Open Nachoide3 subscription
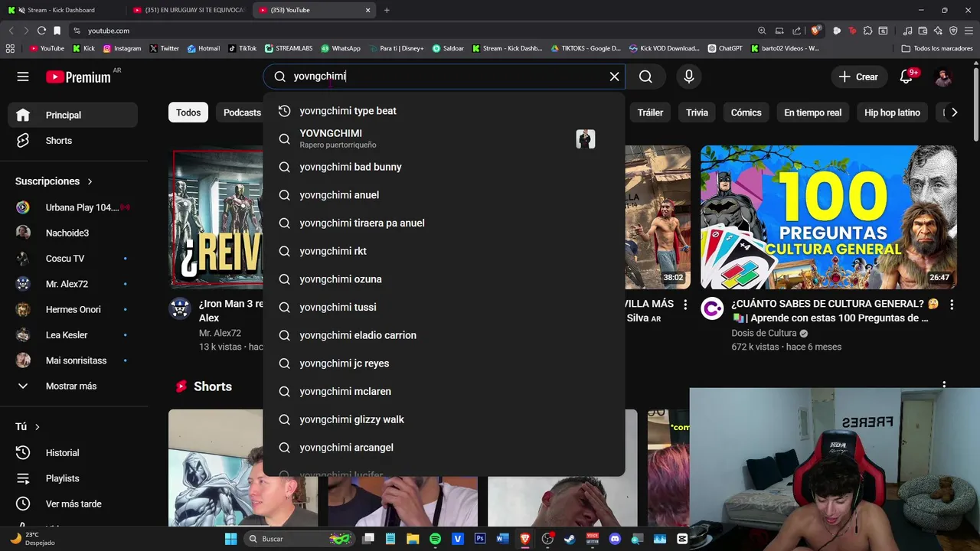Viewport: 980px width, 551px height. 73,233
